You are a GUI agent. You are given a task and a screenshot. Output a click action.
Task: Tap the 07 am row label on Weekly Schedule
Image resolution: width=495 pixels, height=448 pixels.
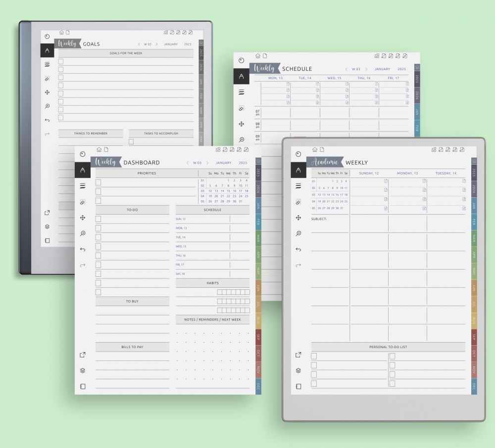(257, 112)
